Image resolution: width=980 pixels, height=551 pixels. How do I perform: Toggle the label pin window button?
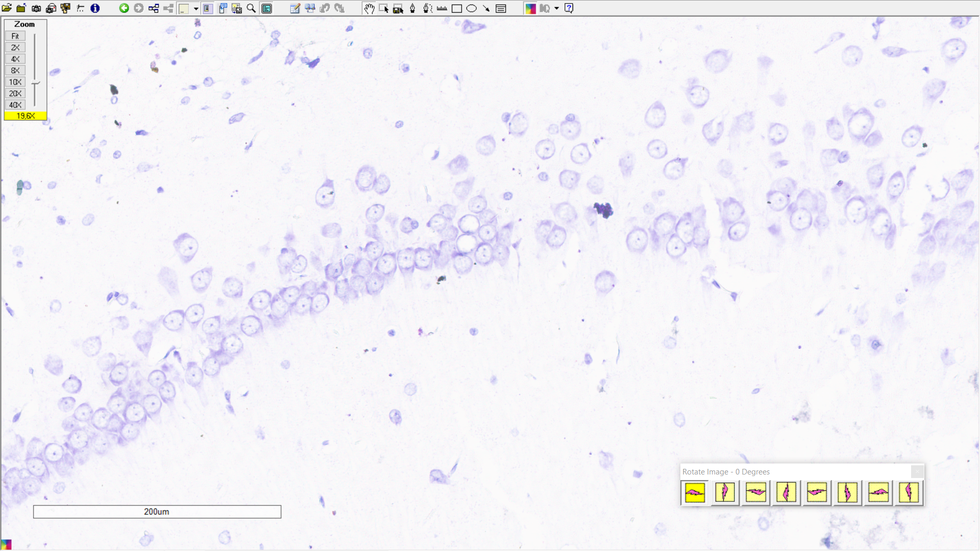point(223,8)
